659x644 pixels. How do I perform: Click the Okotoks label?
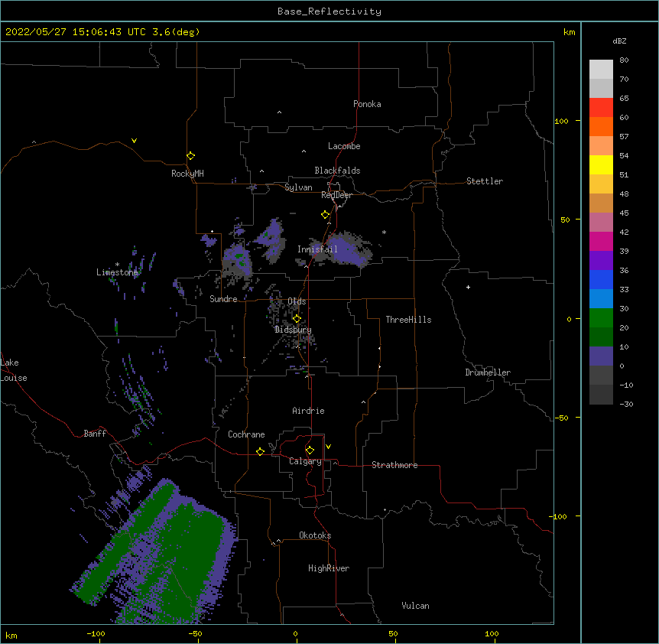click(315, 535)
